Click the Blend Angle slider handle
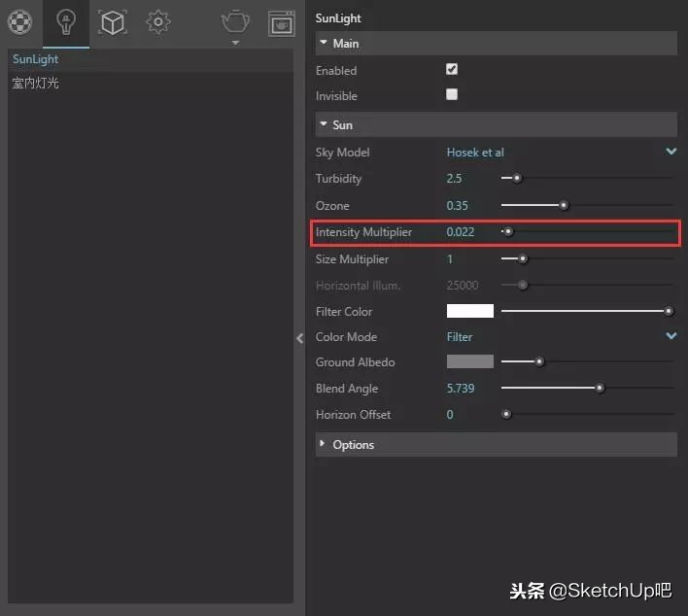This screenshot has height=616, width=688. [x=600, y=388]
